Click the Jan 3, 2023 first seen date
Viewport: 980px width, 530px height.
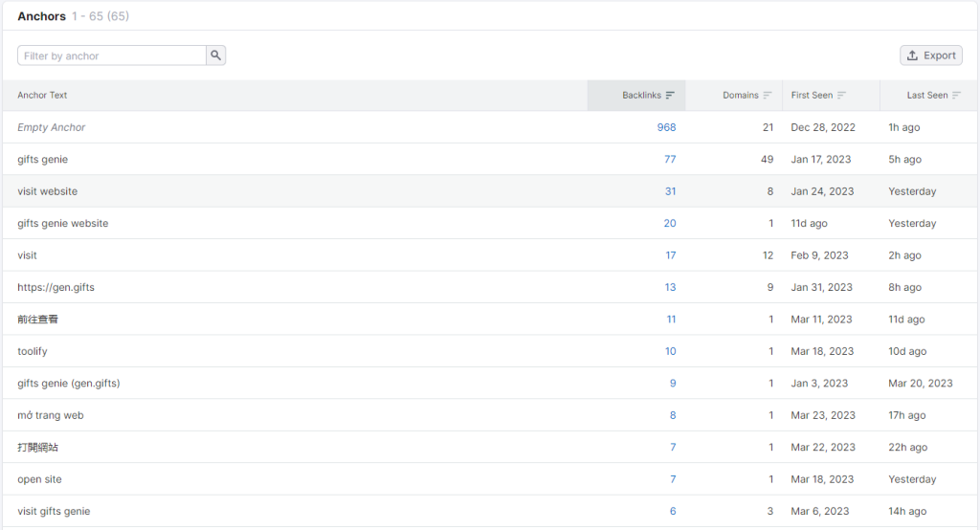tap(819, 383)
